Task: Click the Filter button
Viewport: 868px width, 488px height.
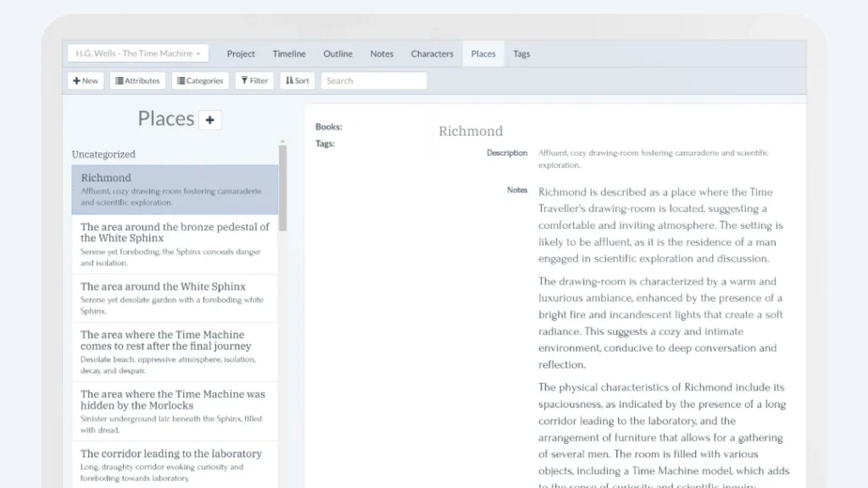Action: 254,80
